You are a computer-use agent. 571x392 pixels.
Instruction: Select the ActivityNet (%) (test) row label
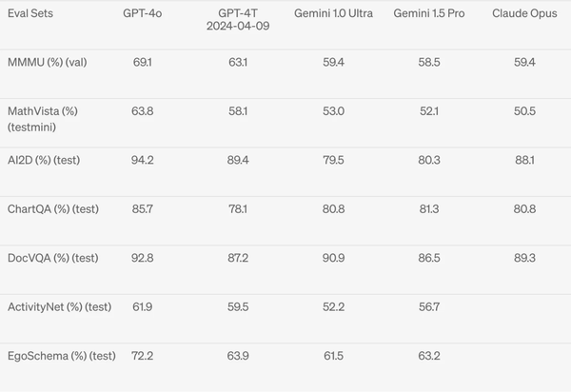[59, 306]
